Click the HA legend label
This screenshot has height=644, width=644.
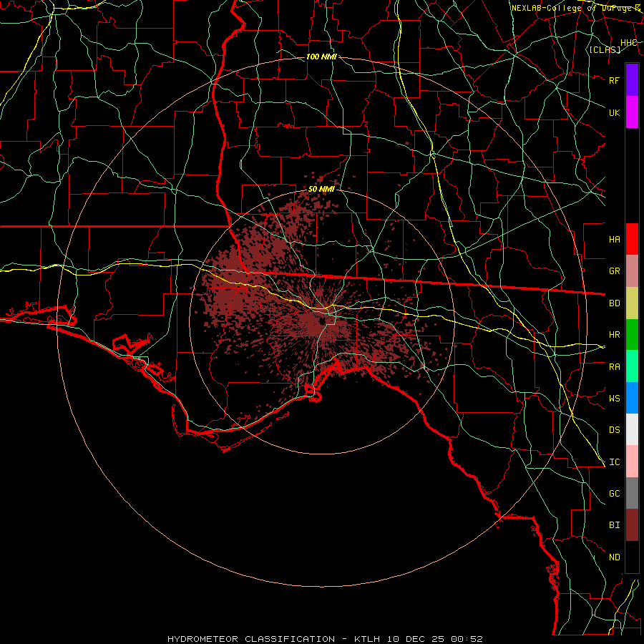[614, 239]
